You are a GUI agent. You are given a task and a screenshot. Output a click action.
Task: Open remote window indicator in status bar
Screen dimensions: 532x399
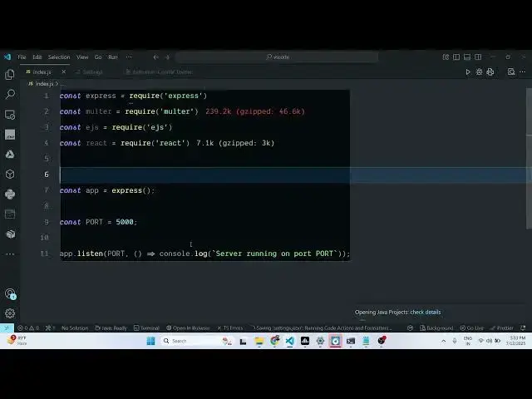[7, 328]
